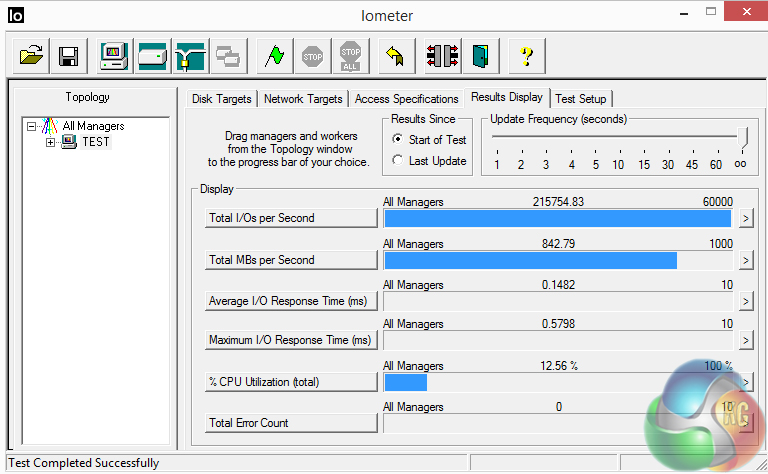Click the All Managers tree label
768x474 pixels.
[94, 126]
